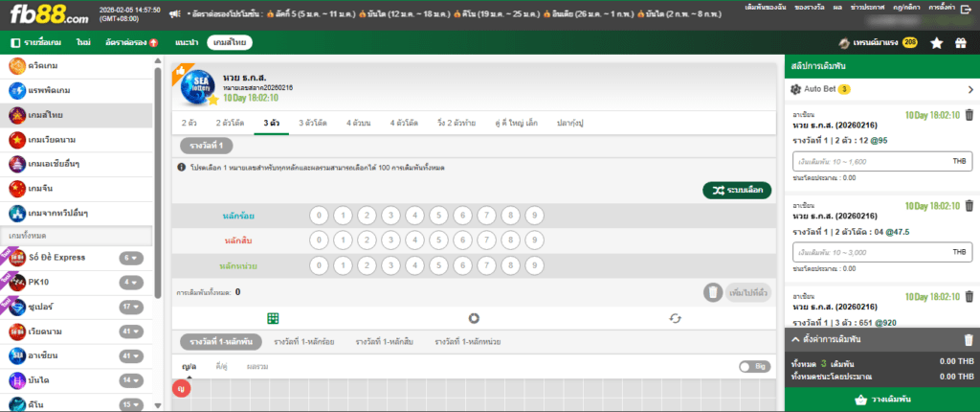
Task: Open the gift box rewards icon
Action: click(961, 43)
